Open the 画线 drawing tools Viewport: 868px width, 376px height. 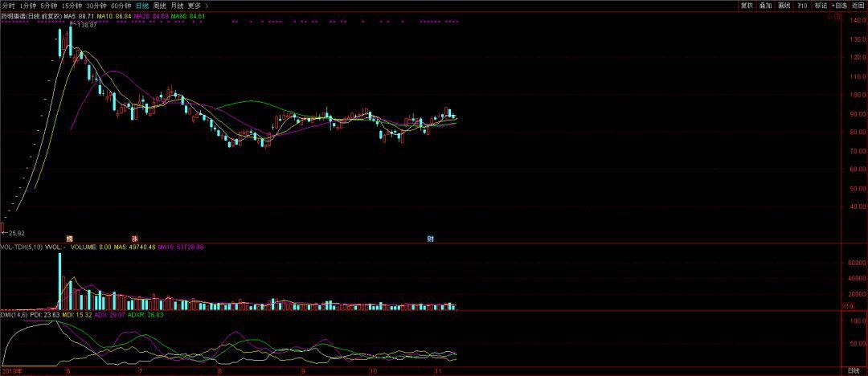784,6
